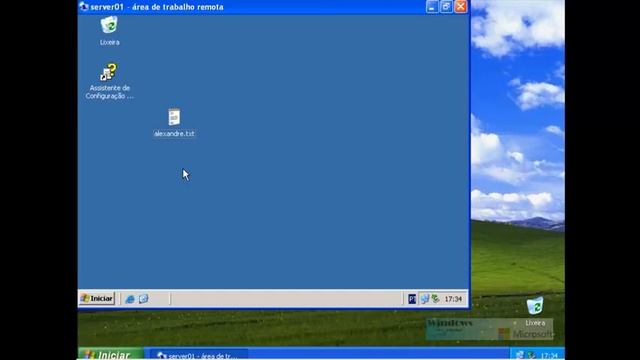Click the remote taskbar clock 17:34
640x360 pixels.
point(453,299)
